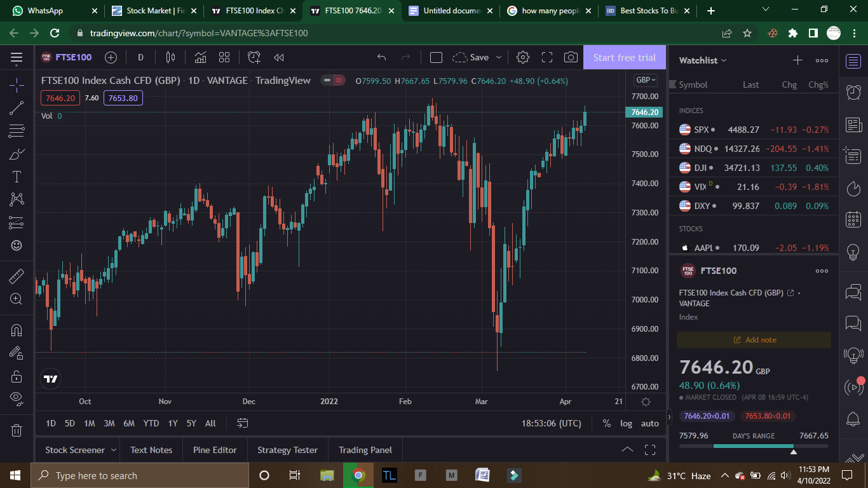Open the Strategy Tester tab

coord(287,450)
